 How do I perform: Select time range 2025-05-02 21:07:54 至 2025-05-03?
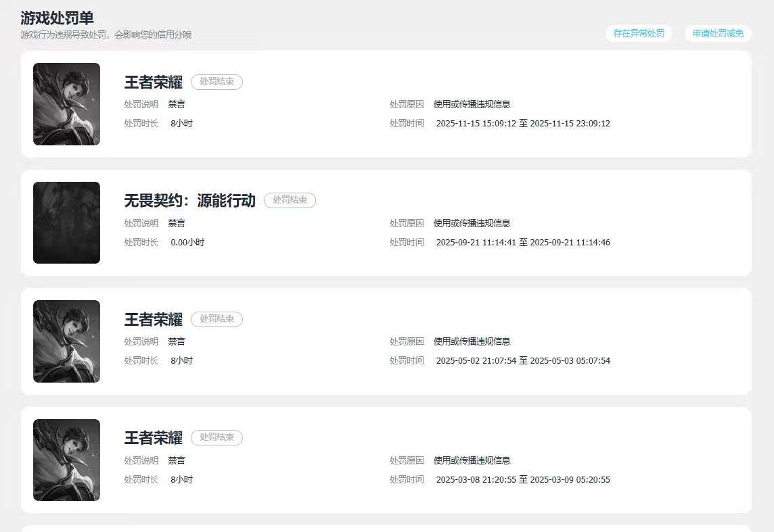tap(523, 360)
